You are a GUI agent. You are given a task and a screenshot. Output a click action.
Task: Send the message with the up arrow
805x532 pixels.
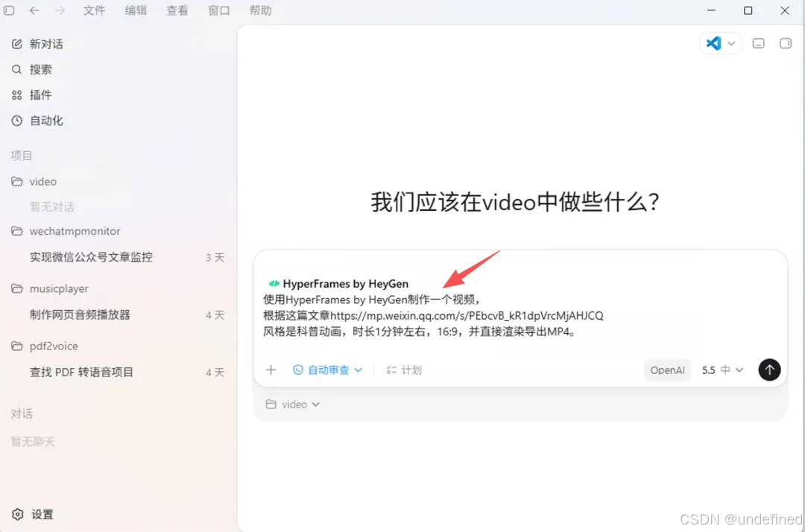[x=769, y=370]
